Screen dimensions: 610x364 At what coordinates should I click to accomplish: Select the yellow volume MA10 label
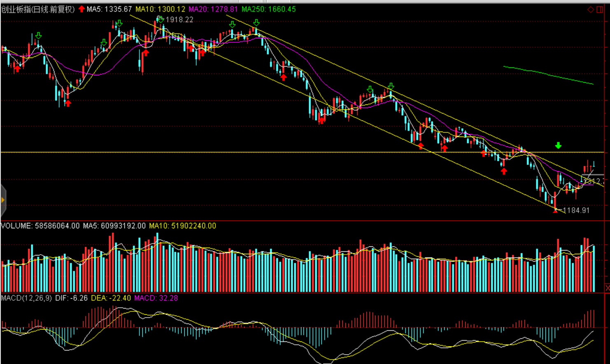click(182, 226)
